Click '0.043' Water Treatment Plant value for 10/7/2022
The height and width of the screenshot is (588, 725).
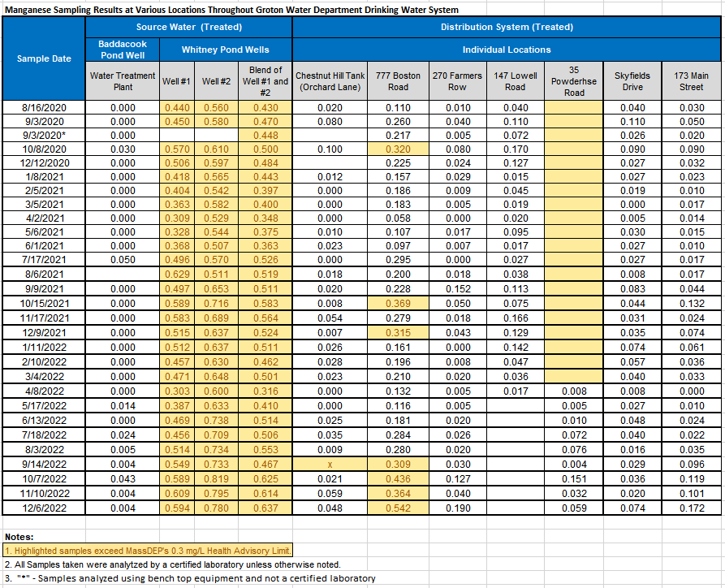[123, 479]
